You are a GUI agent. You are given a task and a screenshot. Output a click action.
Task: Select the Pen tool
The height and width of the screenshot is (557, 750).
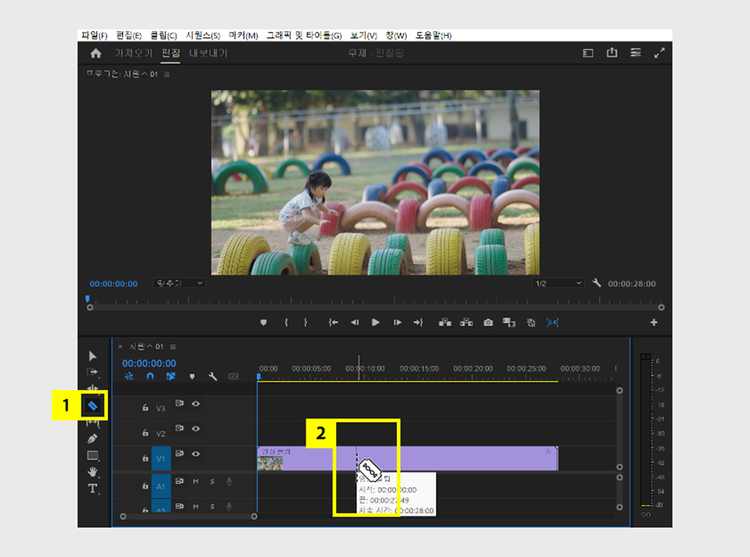tap(93, 438)
